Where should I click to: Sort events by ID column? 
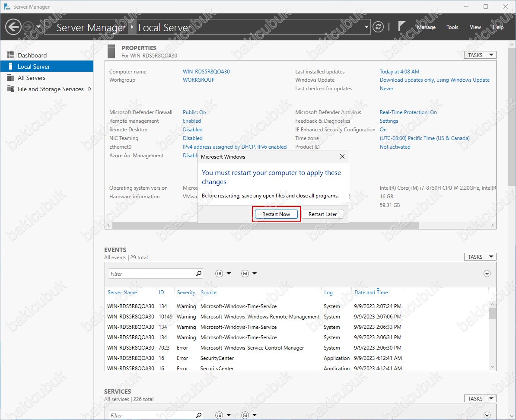(161, 292)
